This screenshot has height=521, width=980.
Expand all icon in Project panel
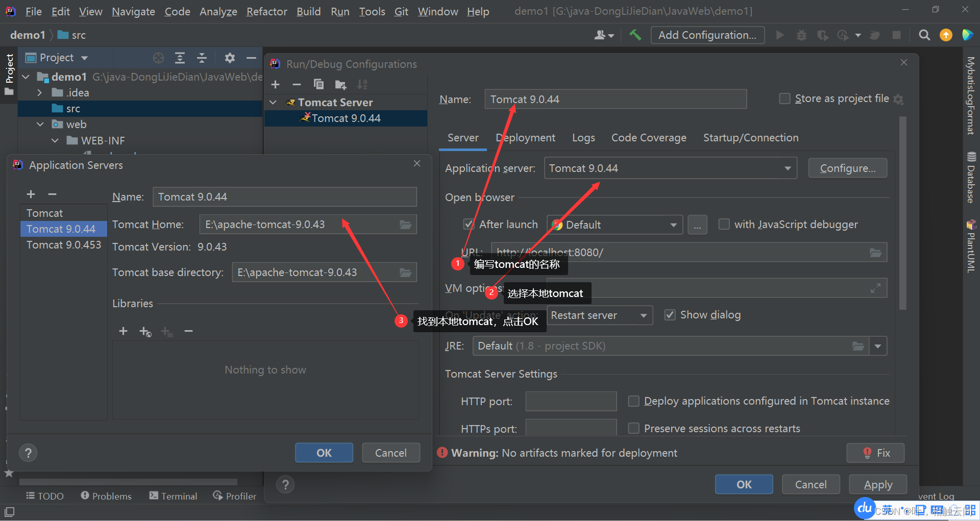click(180, 58)
